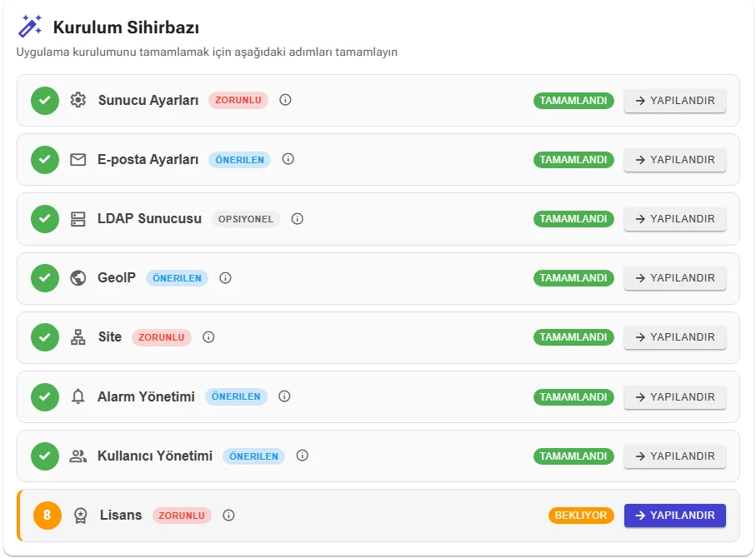The height and width of the screenshot is (558, 756).
Task: Click the Alarm Yönetimi info icon
Action: click(284, 396)
